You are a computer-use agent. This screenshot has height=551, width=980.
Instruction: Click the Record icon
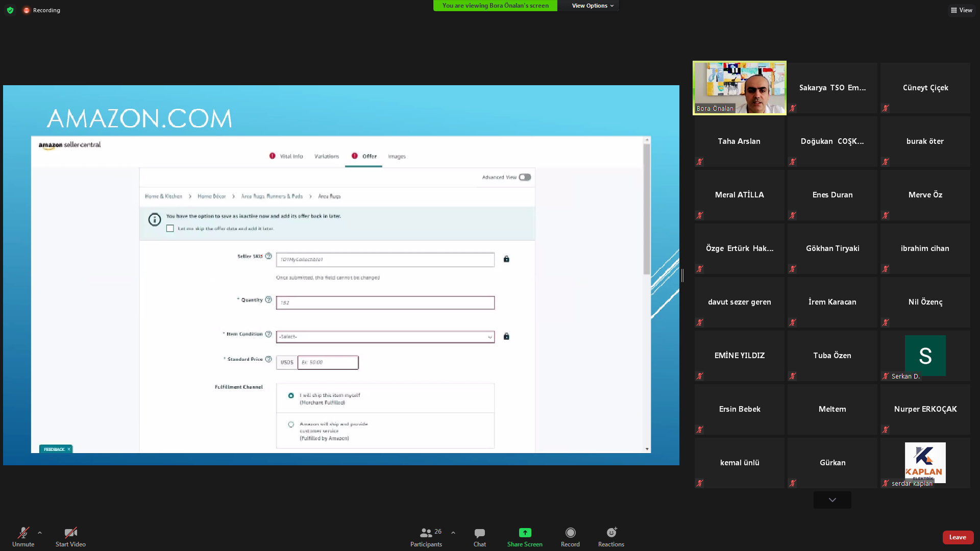click(x=570, y=533)
